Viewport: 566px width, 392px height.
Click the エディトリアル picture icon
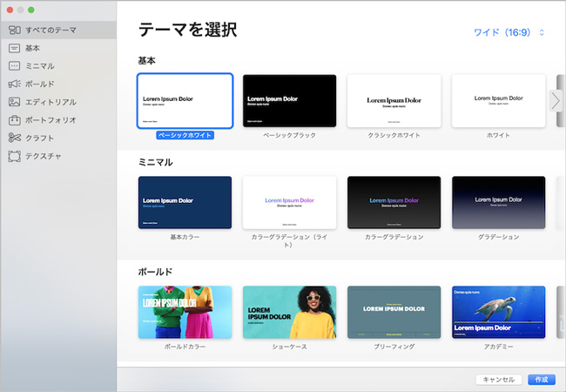[x=15, y=102]
